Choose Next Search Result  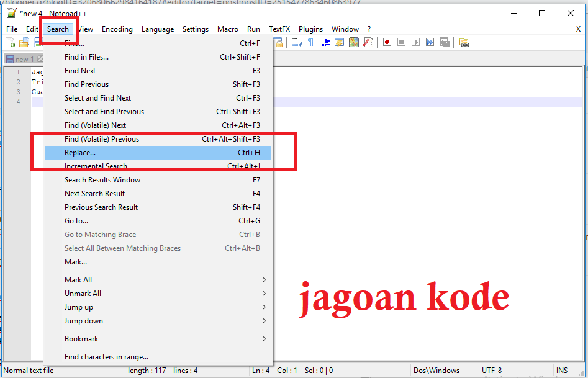[158, 194]
